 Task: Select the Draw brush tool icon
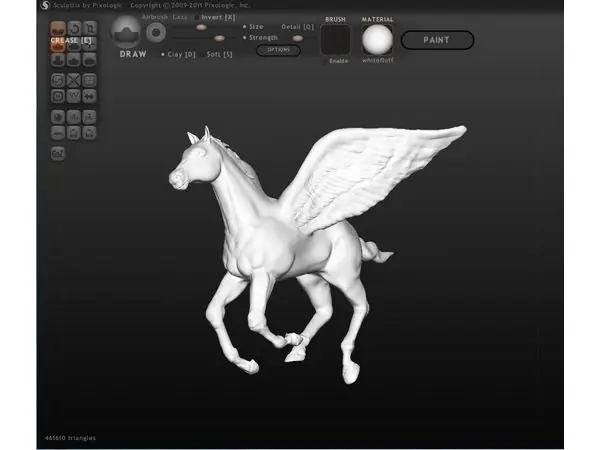(58, 45)
